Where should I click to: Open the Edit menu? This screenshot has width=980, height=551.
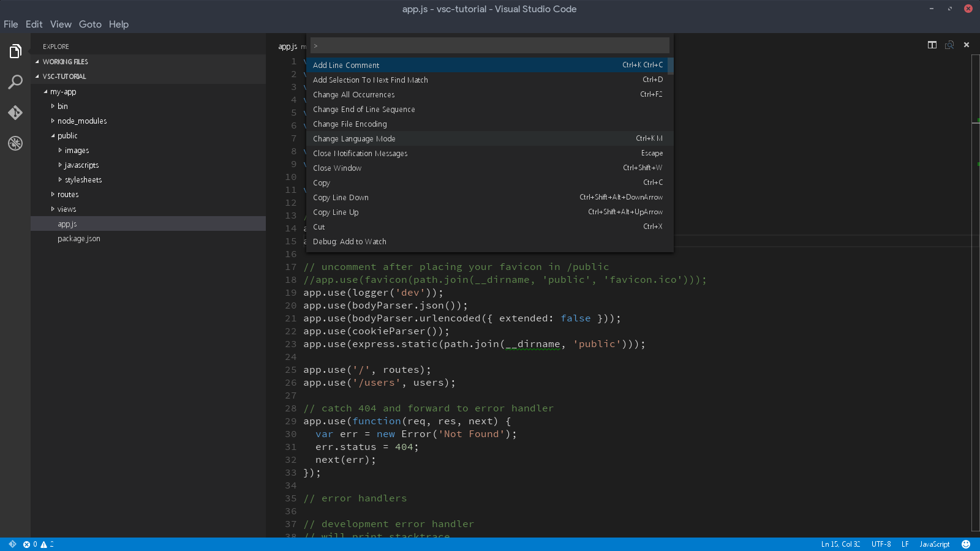click(x=34, y=24)
